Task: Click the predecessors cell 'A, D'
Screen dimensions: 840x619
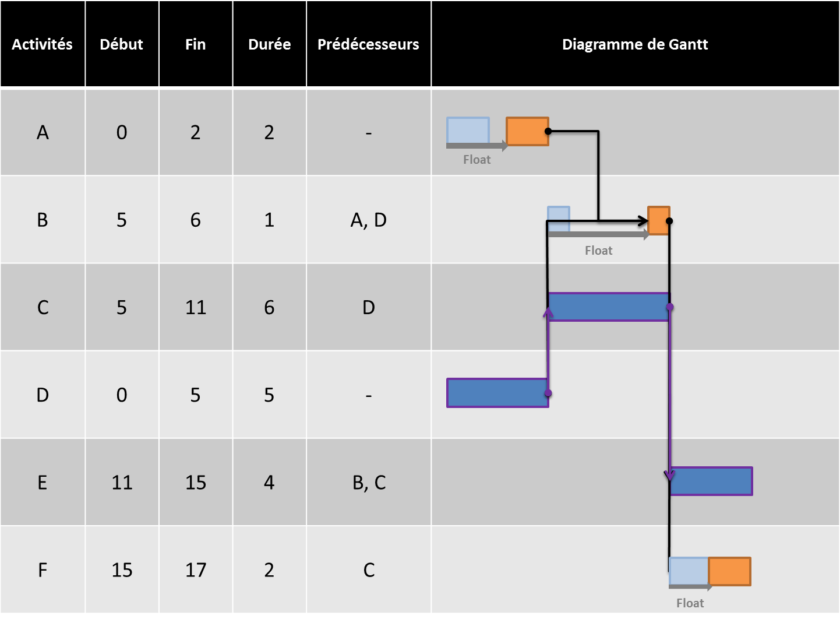Action: (368, 220)
